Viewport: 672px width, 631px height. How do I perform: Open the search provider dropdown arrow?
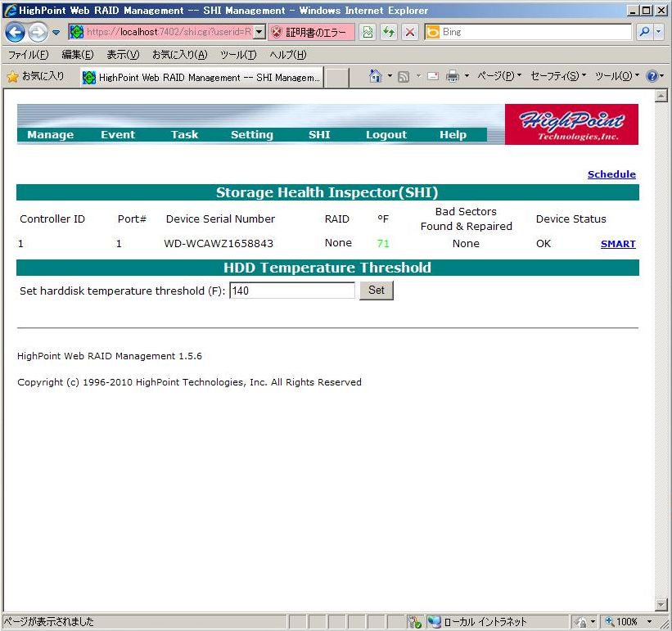(659, 32)
